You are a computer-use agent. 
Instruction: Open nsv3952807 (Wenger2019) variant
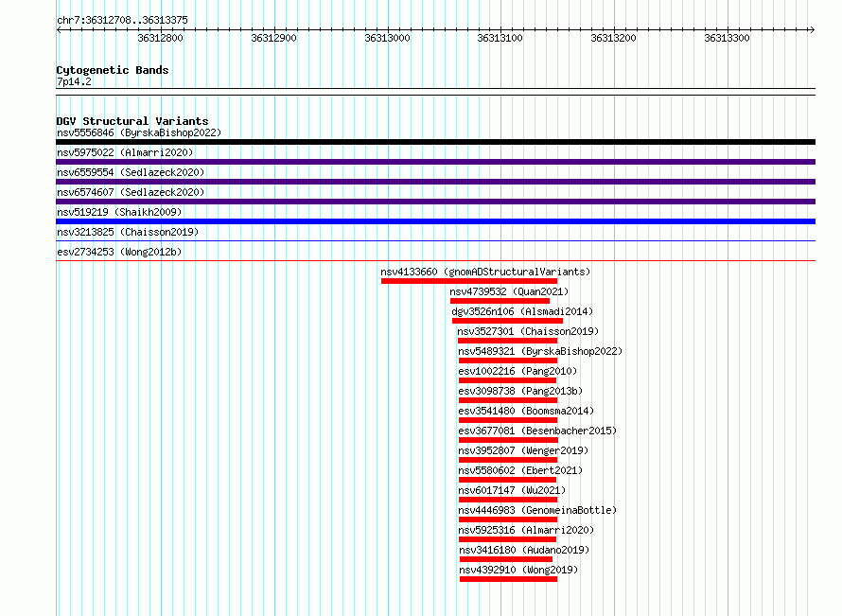click(x=523, y=450)
